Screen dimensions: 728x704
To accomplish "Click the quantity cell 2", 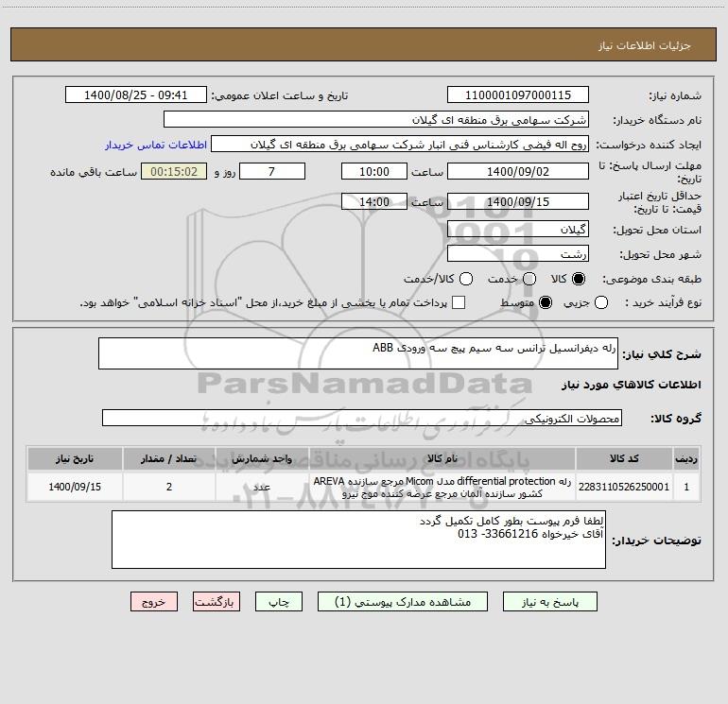I will [169, 487].
